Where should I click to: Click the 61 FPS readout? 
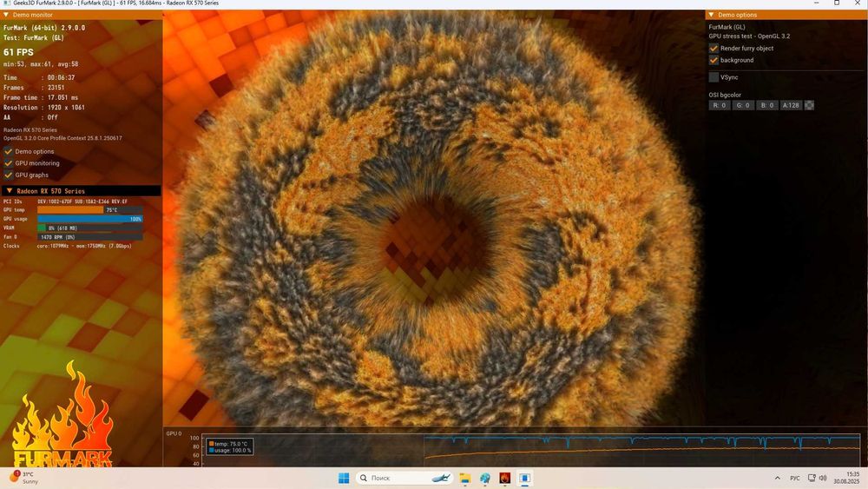tap(18, 52)
